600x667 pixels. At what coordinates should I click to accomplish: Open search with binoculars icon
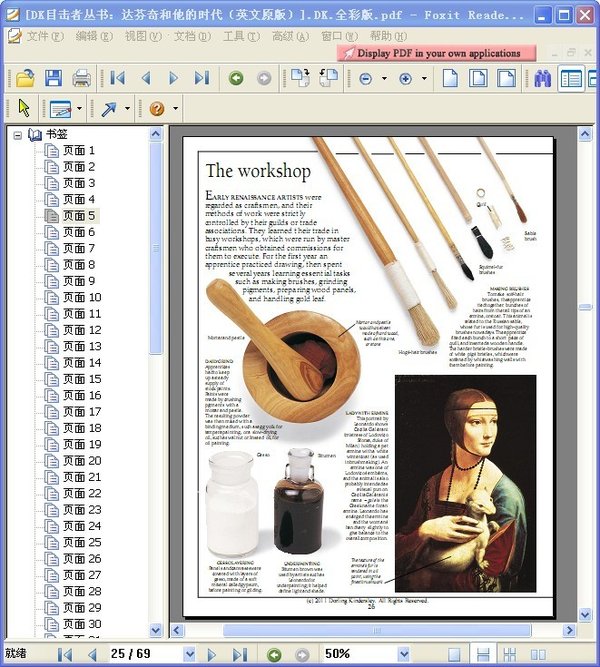coord(543,79)
